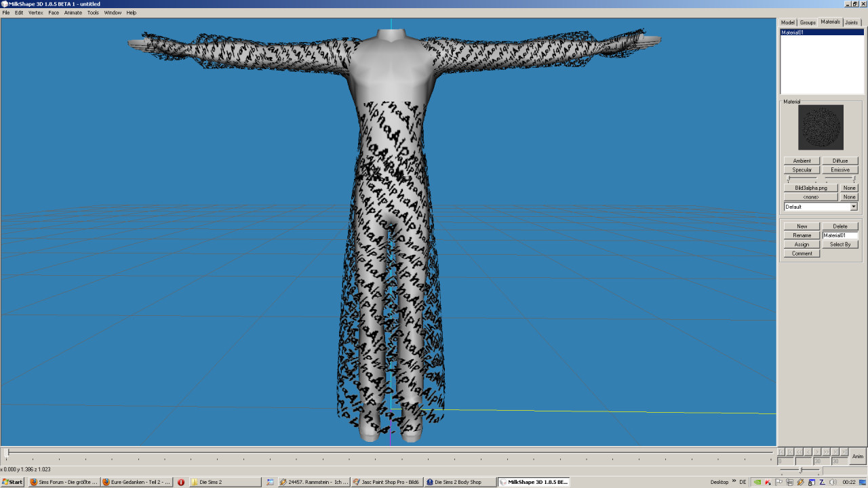
Task: Open the File menu
Action: tap(6, 13)
